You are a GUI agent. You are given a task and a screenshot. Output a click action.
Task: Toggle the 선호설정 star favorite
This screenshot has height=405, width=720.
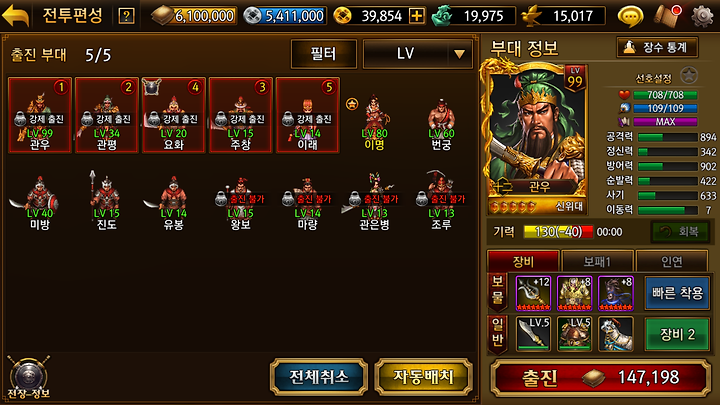[689, 75]
